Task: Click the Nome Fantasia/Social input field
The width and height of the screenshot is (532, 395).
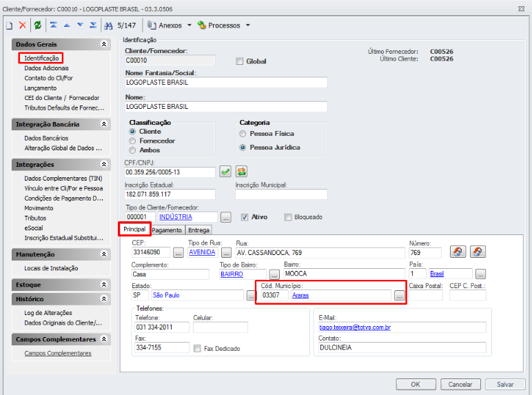Action: 226,83
